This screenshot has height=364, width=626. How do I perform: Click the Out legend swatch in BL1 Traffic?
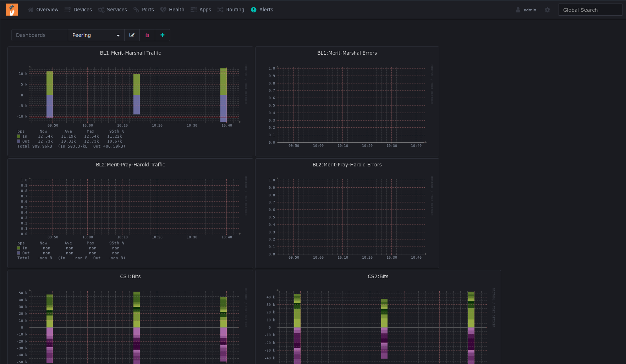pyautogui.click(x=19, y=141)
